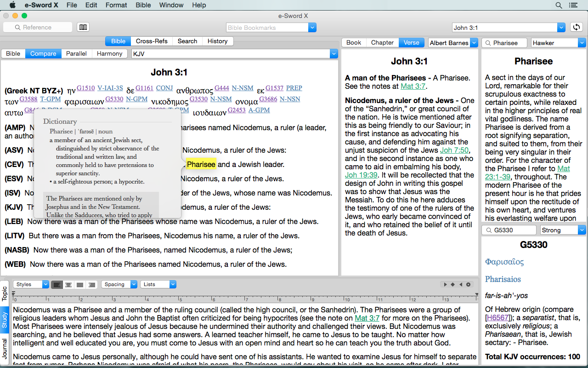Image resolution: width=588 pixels, height=368 pixels.
Task: Click in the Reference search field
Action: click(38, 28)
